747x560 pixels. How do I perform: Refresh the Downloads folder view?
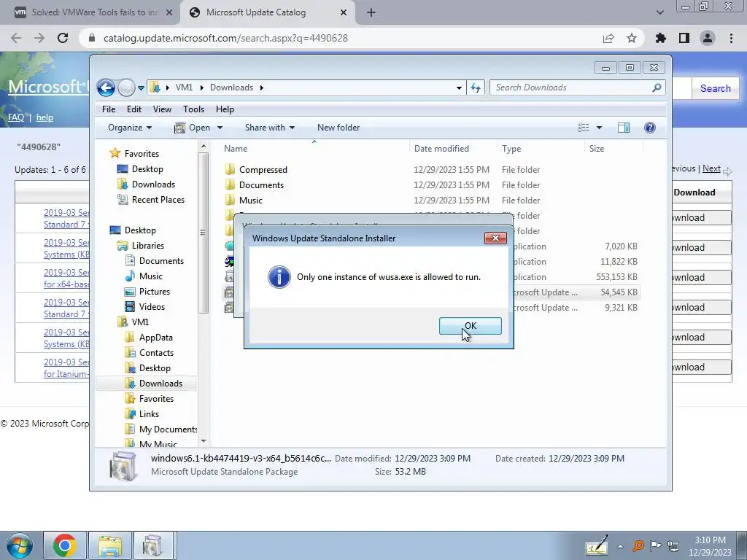tap(476, 87)
